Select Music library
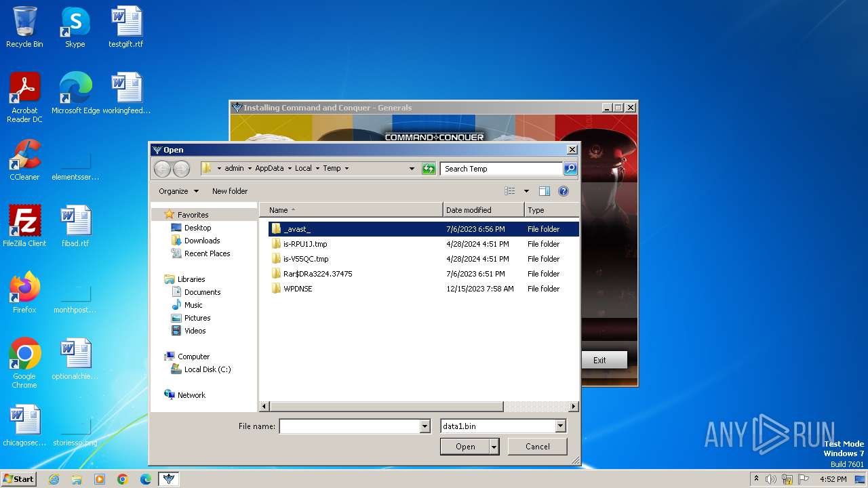The image size is (868, 488). [x=193, y=305]
